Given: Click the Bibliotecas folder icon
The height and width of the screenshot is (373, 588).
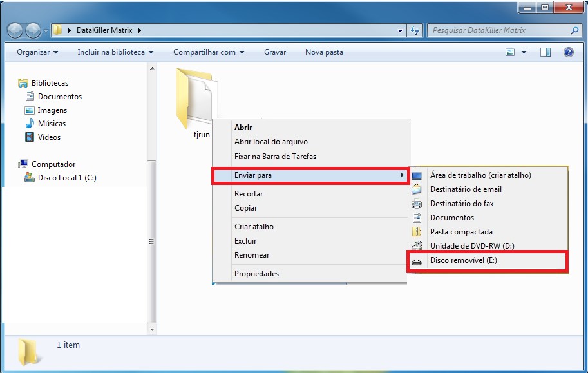Looking at the screenshot, I should (x=23, y=83).
